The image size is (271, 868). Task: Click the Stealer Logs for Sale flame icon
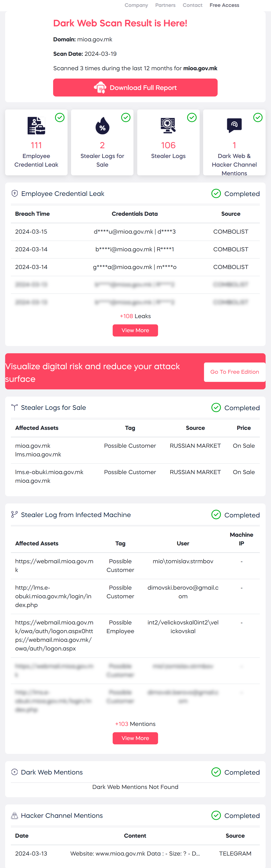click(x=102, y=126)
